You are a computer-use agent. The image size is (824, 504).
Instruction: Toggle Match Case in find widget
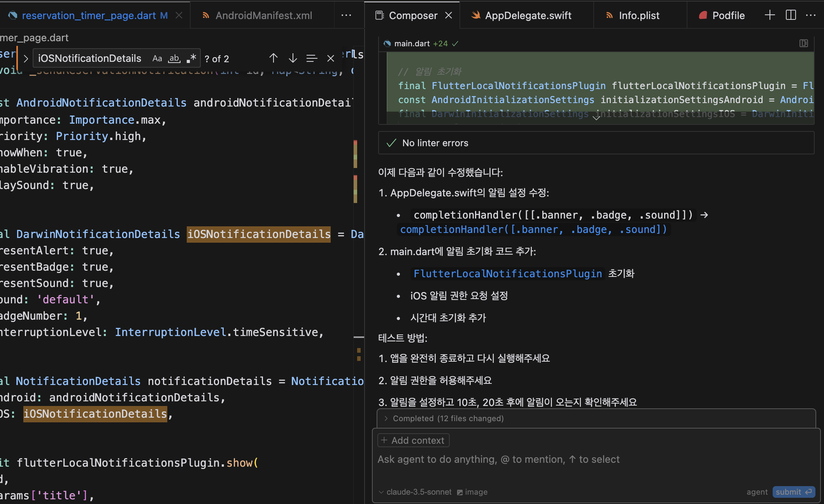[157, 58]
